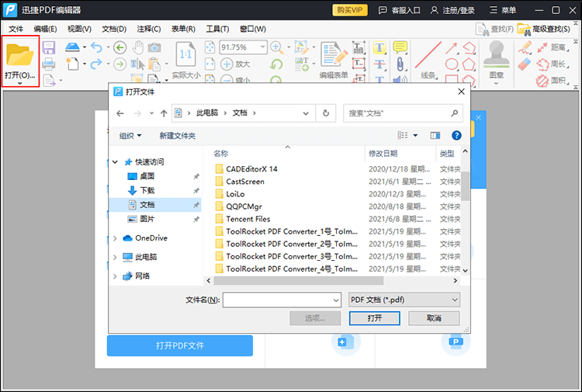Screen dimensions: 582x392
Task: Select the Hand pan tool
Action: pyautogui.click(x=138, y=47)
